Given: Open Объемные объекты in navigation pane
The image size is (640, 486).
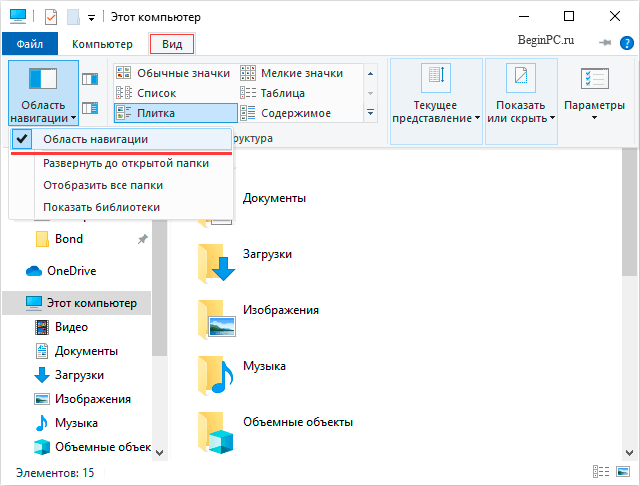Looking at the screenshot, I should [93, 448].
